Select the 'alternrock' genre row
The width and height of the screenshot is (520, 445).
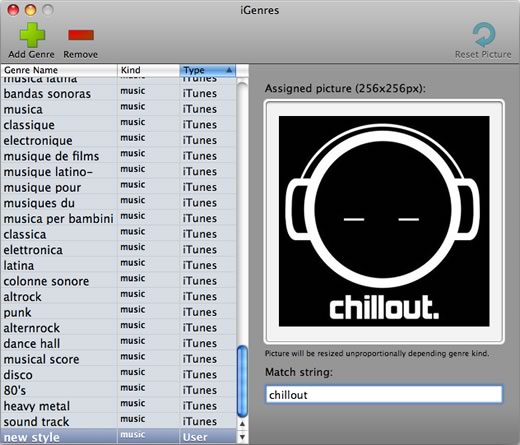coord(118,328)
